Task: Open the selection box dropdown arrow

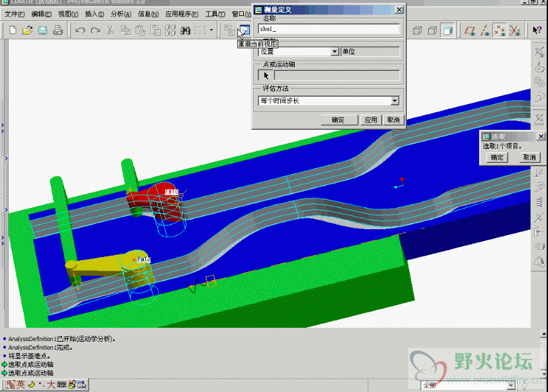Action: point(211,30)
